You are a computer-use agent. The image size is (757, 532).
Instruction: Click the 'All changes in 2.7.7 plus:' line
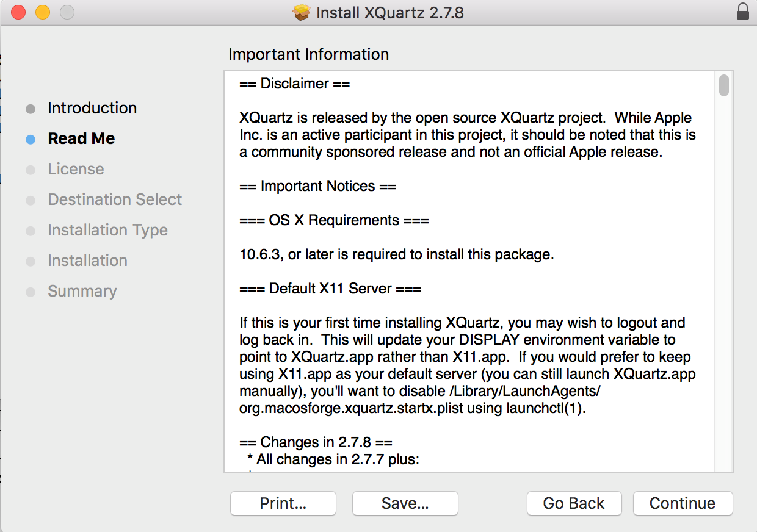(x=333, y=459)
